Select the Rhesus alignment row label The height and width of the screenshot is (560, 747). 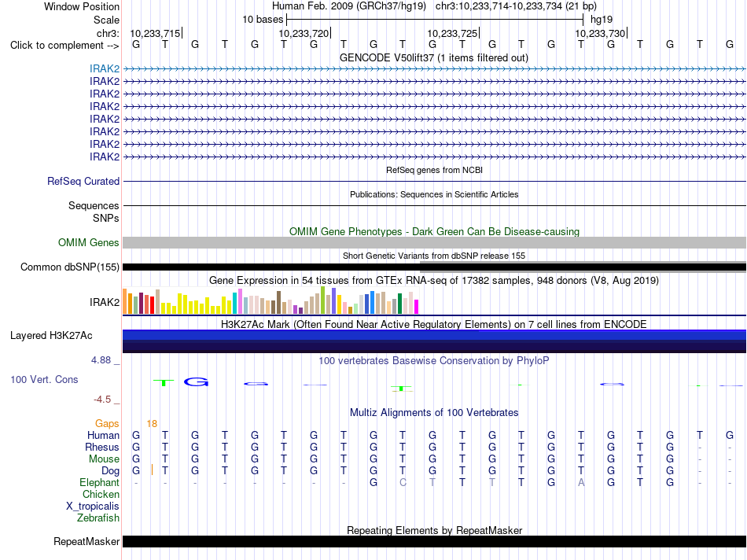[x=102, y=447]
